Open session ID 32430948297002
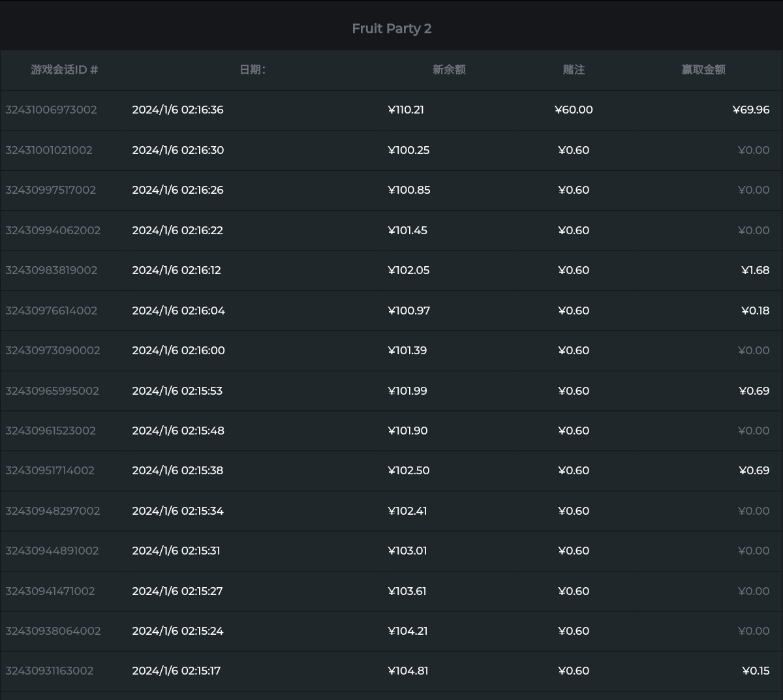The image size is (783, 700). (52, 511)
